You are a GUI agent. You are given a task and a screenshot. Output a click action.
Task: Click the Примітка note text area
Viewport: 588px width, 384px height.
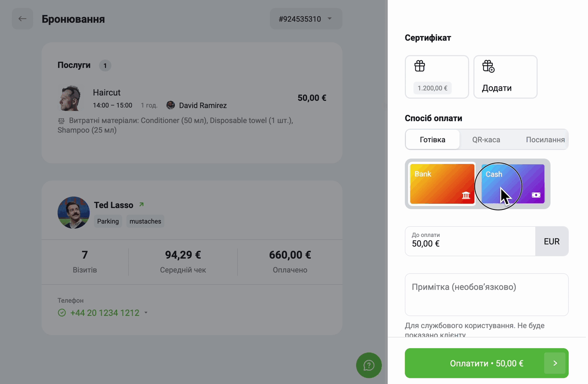pos(487,295)
